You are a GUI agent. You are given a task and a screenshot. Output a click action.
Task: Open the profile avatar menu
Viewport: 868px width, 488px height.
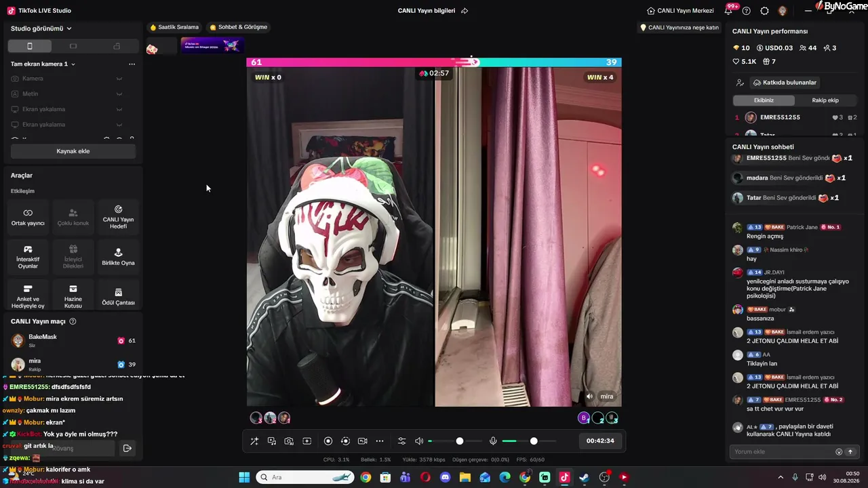point(782,11)
